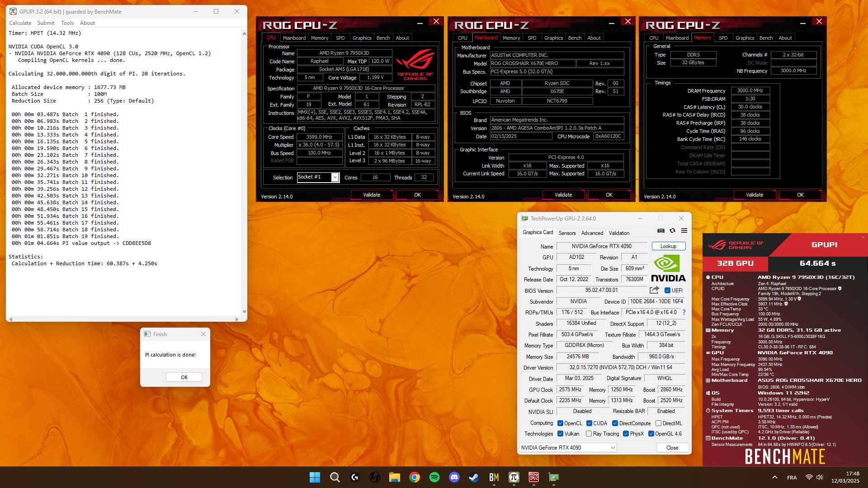Image resolution: width=868 pixels, height=488 pixels.
Task: Switch to GPU-Z taskbar icon
Action: pyautogui.click(x=553, y=477)
